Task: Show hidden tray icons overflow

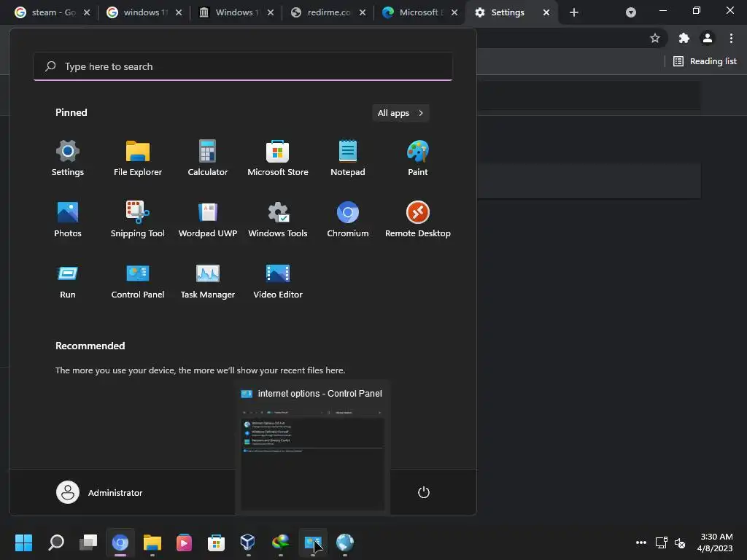Action: [x=641, y=542]
